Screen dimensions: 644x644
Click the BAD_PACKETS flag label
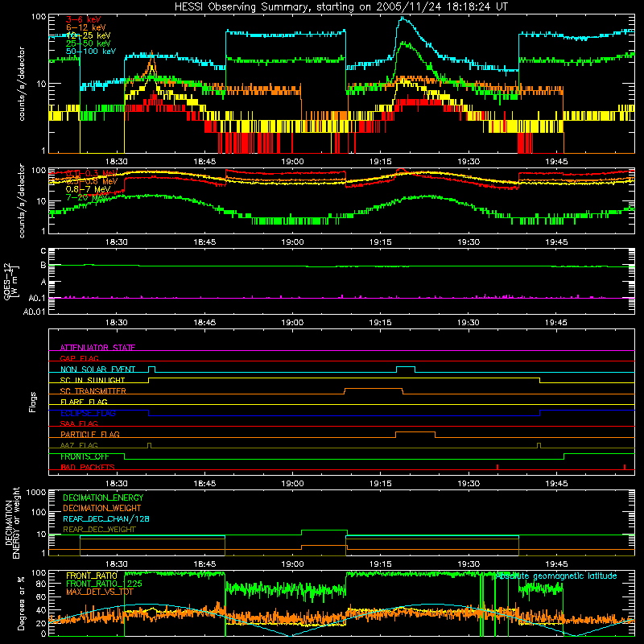[88, 467]
